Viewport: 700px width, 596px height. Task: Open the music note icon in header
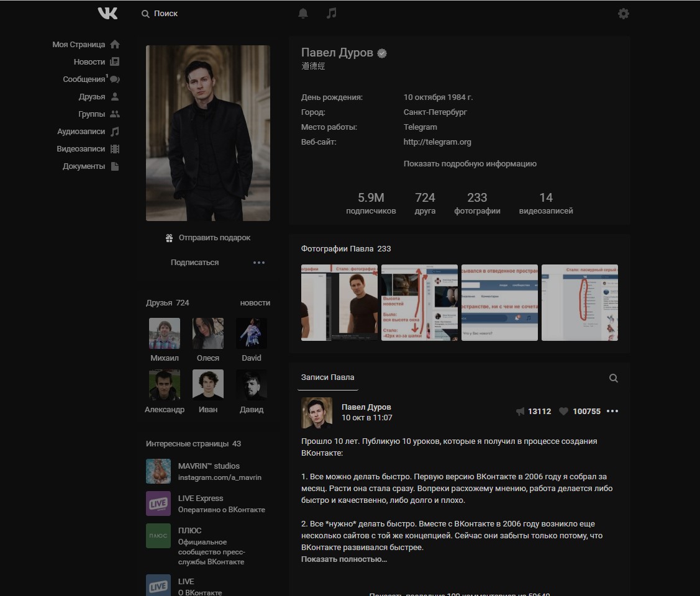point(331,14)
